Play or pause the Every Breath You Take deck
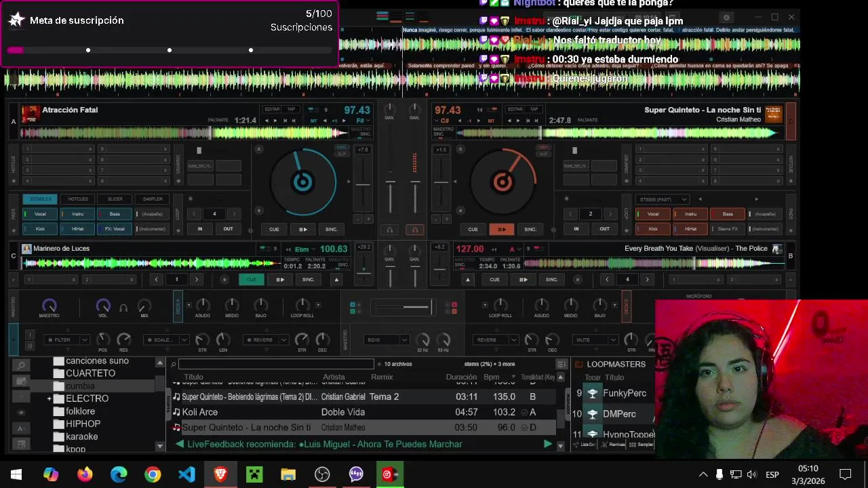868x488 pixels. click(523, 279)
